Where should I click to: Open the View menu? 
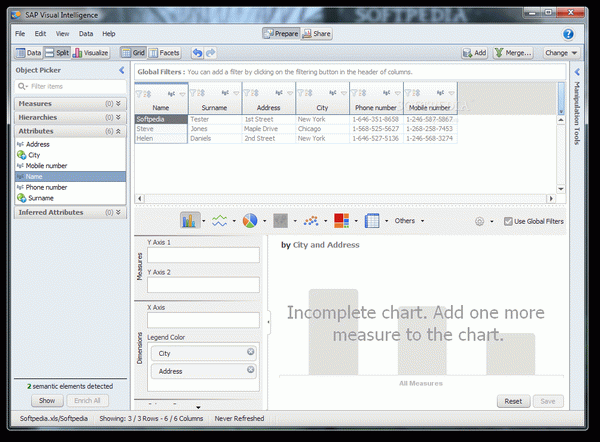62,34
